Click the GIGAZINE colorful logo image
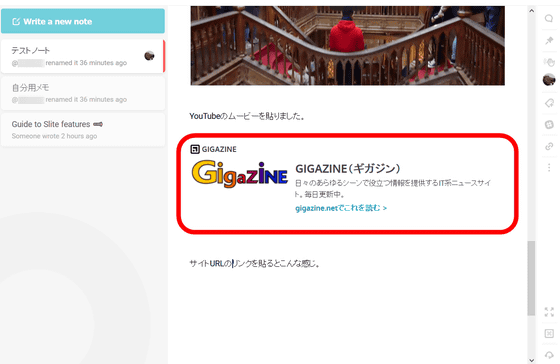The image size is (560, 364). point(240,174)
